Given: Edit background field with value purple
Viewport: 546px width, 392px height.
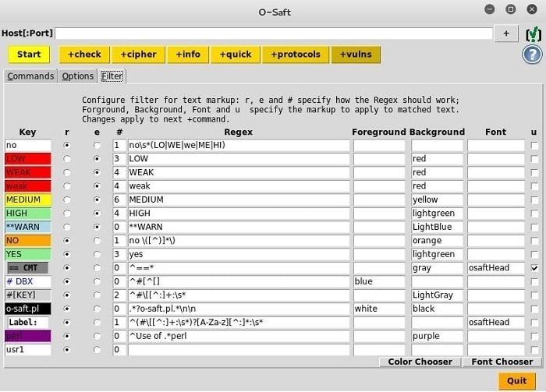Looking at the screenshot, I should coord(437,336).
